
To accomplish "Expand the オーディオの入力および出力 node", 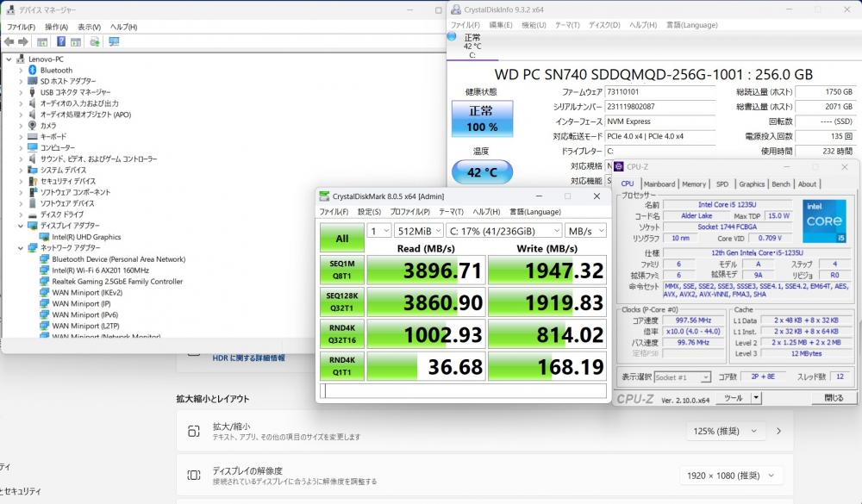I will click(x=21, y=103).
